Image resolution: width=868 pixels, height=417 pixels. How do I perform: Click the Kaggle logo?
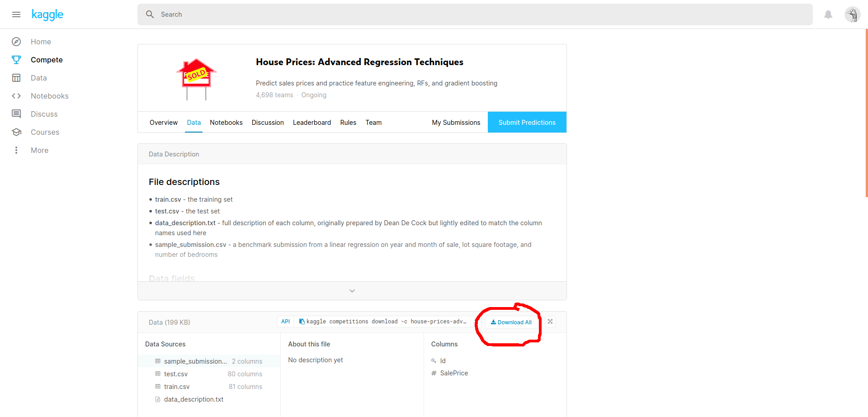47,14
